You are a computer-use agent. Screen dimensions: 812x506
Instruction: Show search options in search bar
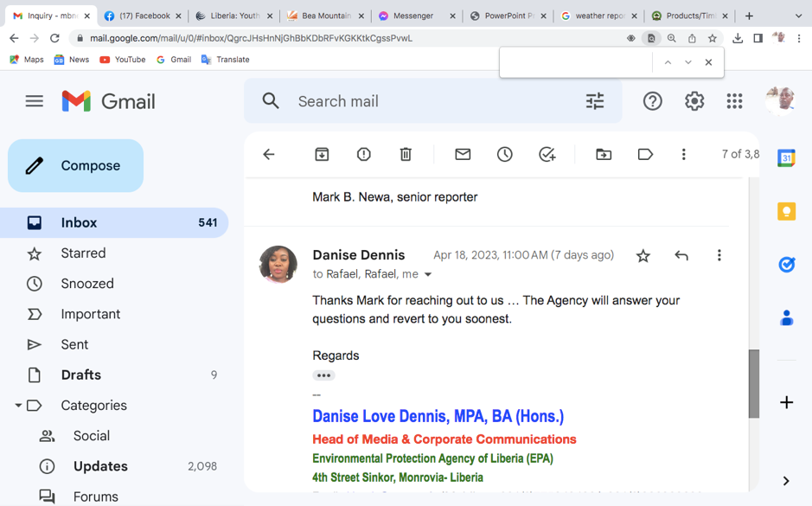click(595, 101)
